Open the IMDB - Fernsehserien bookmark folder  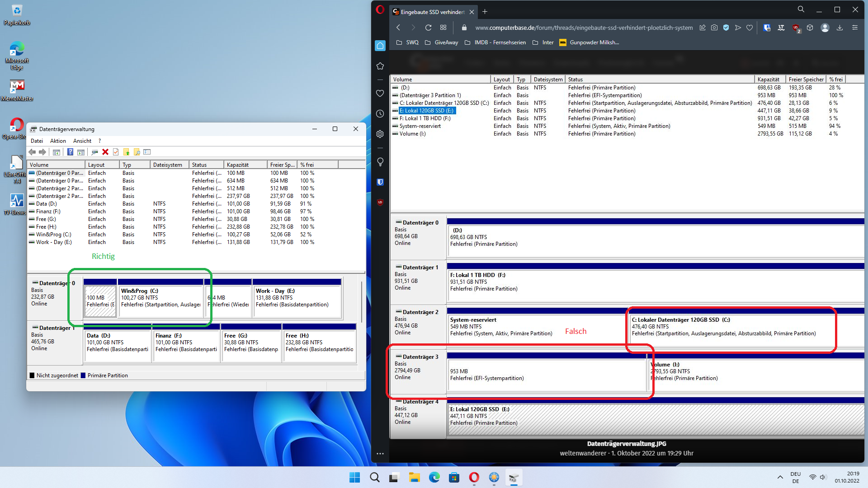[495, 42]
